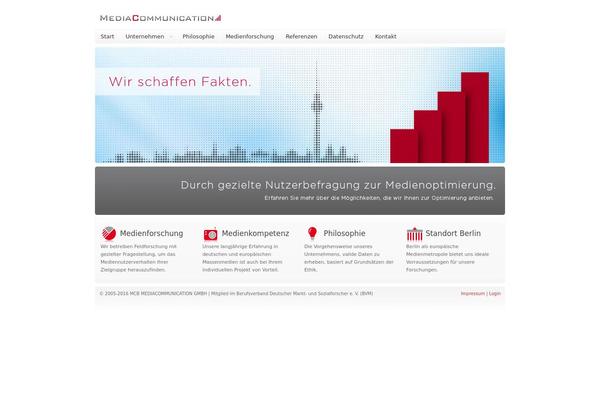Open the Impressum footer link
Image resolution: width=600 pixels, height=400 pixels.
coord(473,294)
